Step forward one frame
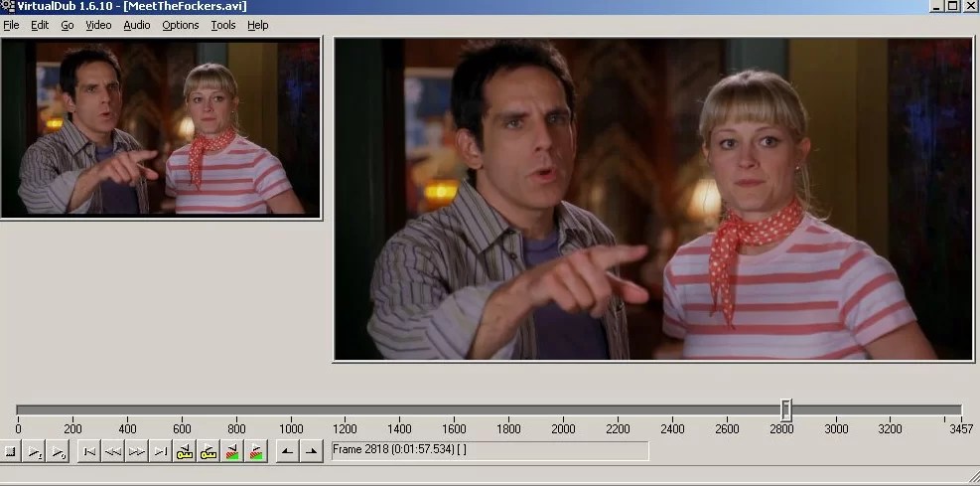 [137, 451]
